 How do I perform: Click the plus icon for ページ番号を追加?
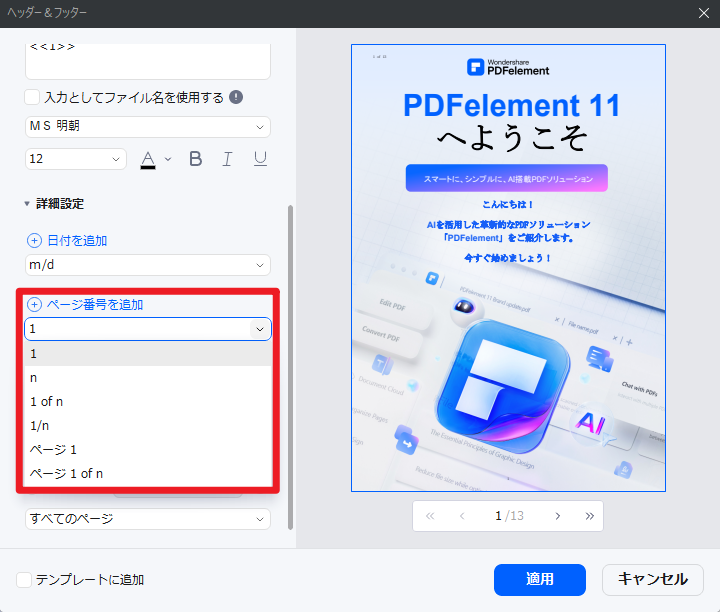click(34, 304)
